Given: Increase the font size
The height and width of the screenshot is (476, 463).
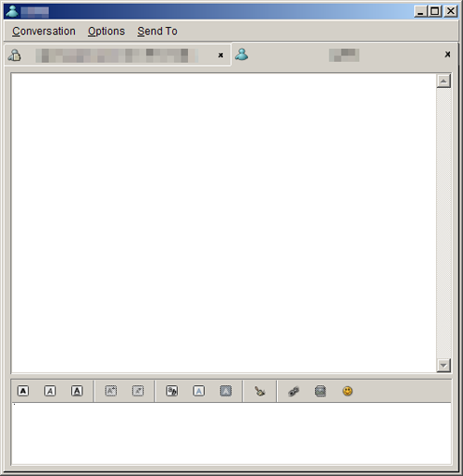Looking at the screenshot, I should tap(111, 391).
